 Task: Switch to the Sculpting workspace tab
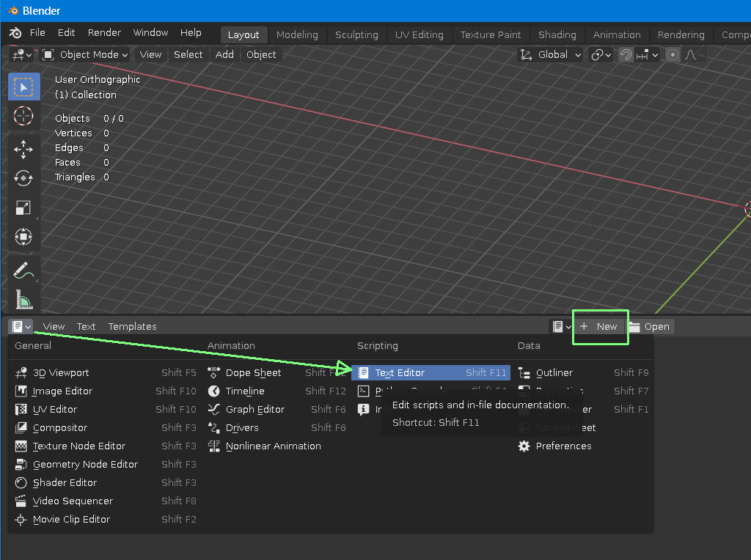pyautogui.click(x=356, y=34)
